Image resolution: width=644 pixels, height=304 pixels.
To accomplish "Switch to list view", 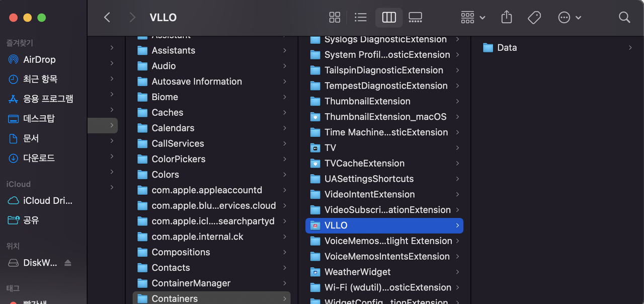I will point(360,18).
